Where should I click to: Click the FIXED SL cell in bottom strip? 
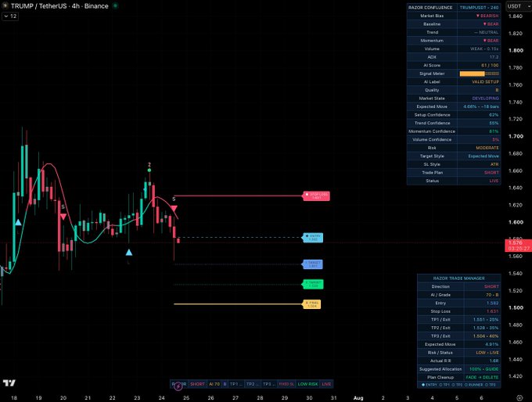[286, 384]
